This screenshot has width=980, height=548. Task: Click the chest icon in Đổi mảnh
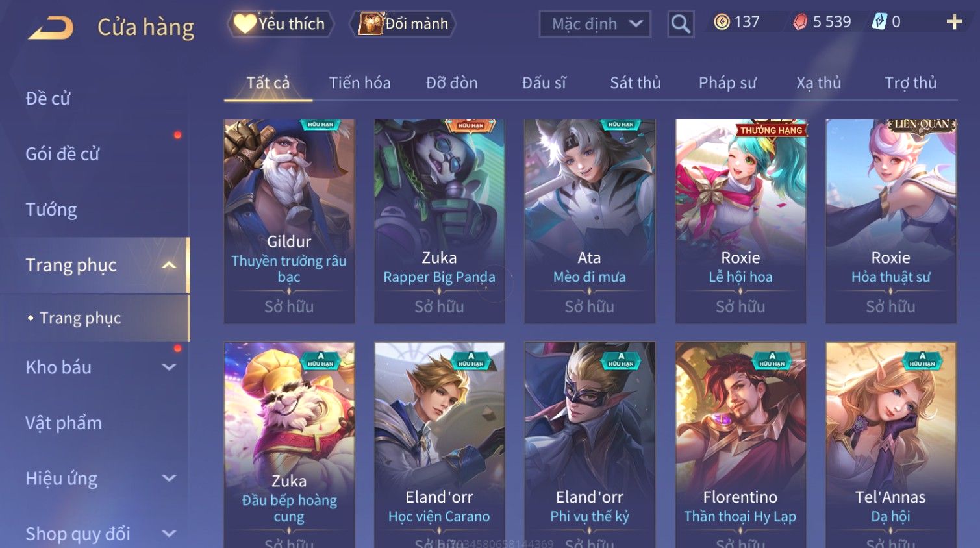click(x=371, y=24)
